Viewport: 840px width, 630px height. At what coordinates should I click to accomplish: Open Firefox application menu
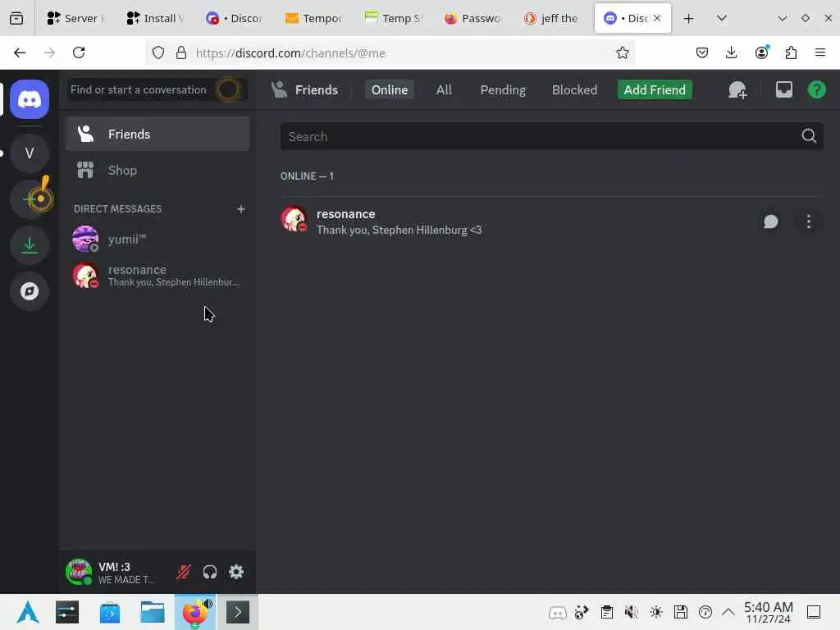tap(819, 52)
